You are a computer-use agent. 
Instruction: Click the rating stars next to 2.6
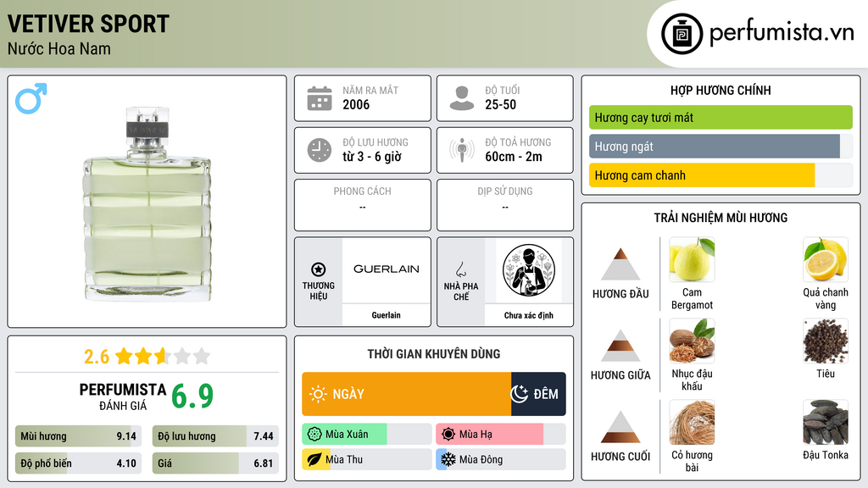coord(162,356)
